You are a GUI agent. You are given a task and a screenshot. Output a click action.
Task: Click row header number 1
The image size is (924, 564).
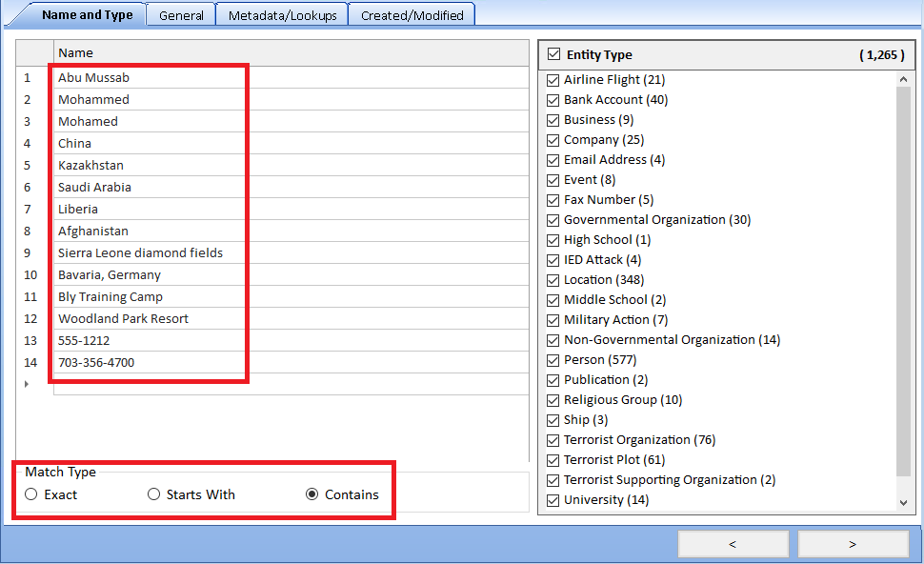pos(27,78)
